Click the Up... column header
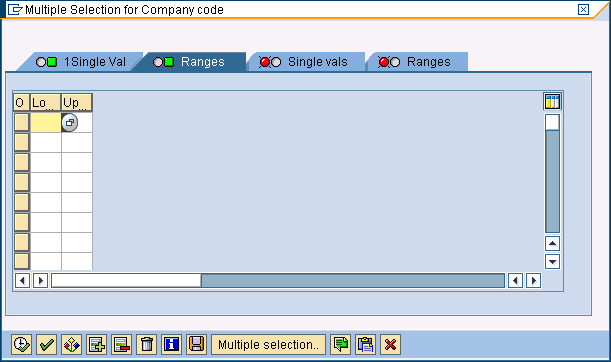This screenshot has height=362, width=611. pyautogui.click(x=77, y=102)
